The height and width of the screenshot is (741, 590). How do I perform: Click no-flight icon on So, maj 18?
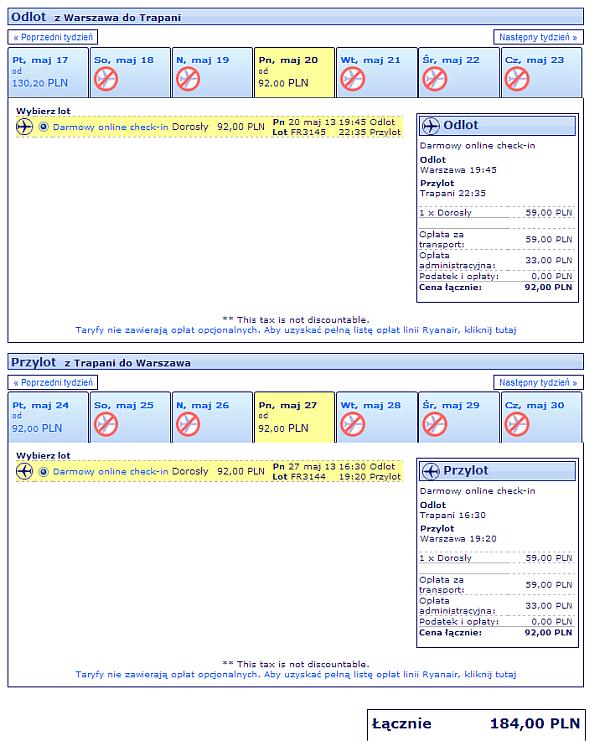105,79
